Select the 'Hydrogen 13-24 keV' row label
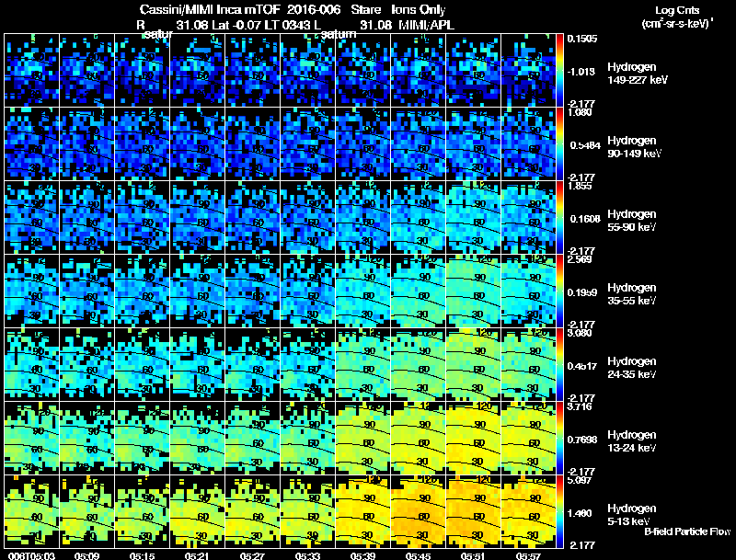Screen dimensions: 736x560 (632, 441)
